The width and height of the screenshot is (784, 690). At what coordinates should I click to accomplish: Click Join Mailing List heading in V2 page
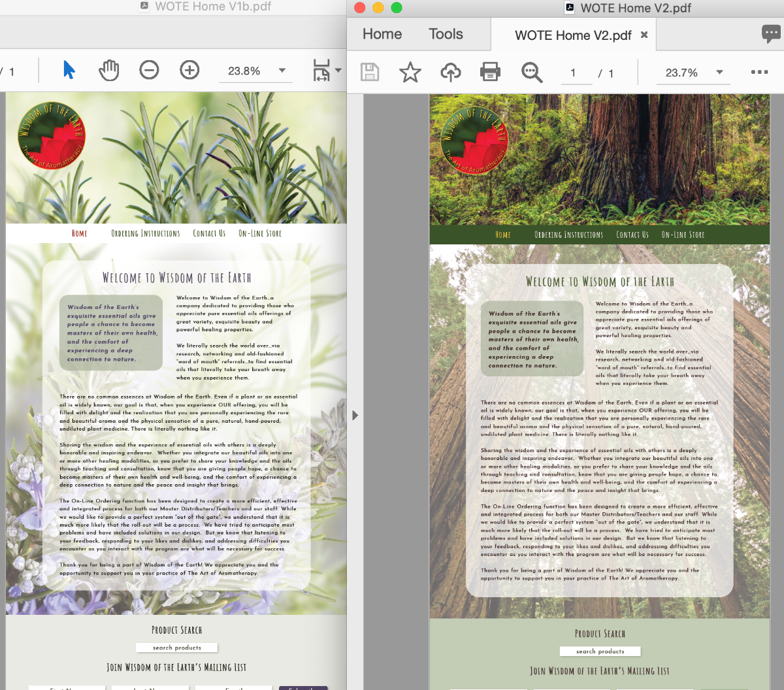click(600, 671)
